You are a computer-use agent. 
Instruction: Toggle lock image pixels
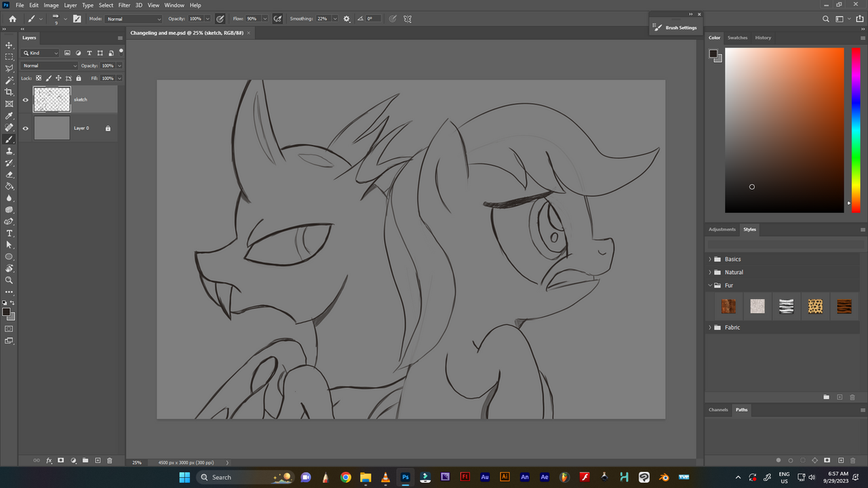pyautogui.click(x=48, y=78)
